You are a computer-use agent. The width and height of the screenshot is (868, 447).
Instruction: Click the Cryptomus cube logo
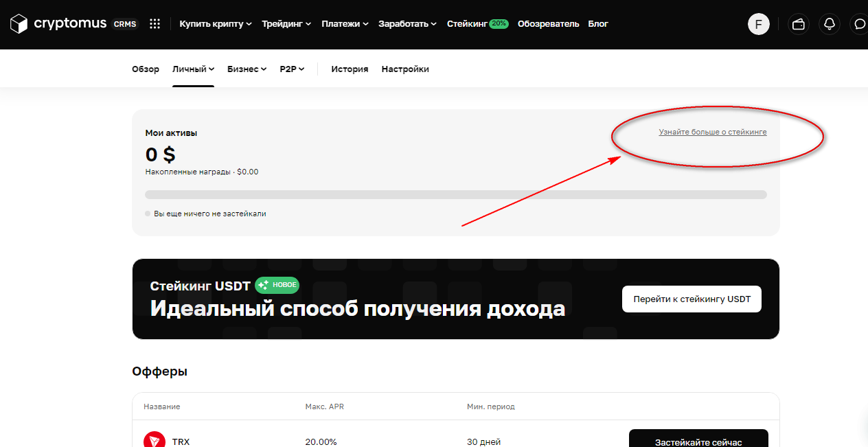click(x=19, y=24)
